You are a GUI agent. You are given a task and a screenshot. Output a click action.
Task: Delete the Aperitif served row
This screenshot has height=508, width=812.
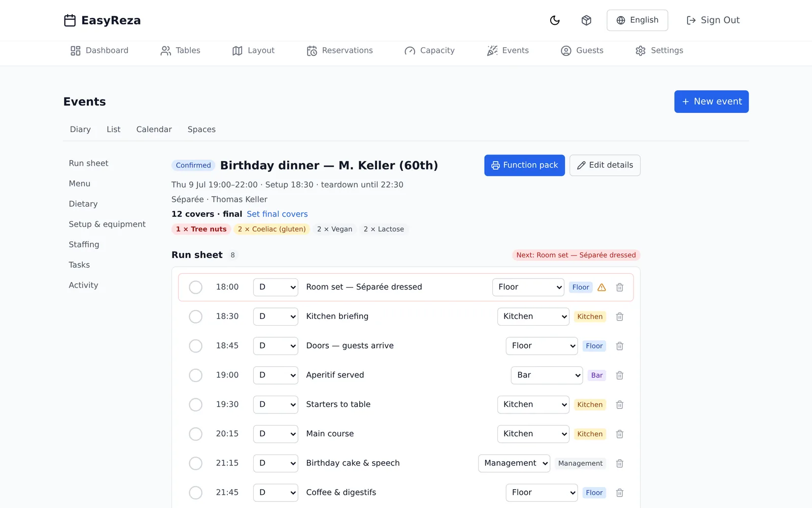(620, 376)
